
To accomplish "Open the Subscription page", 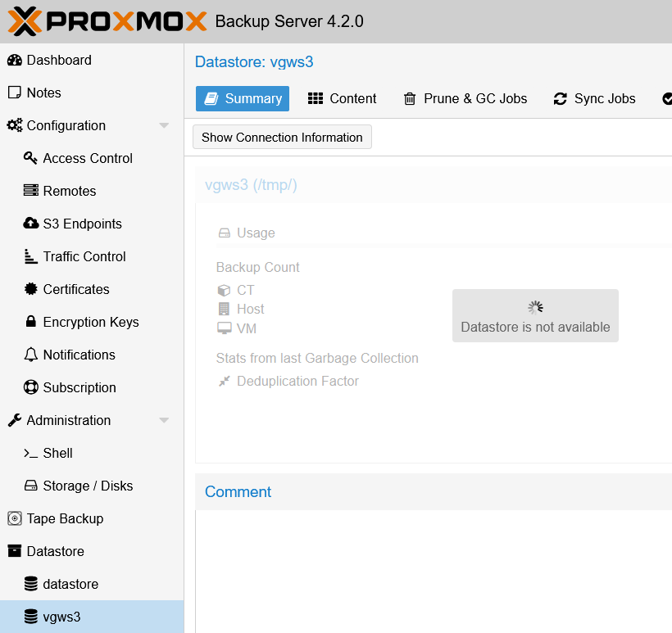I will pyautogui.click(x=92, y=387).
